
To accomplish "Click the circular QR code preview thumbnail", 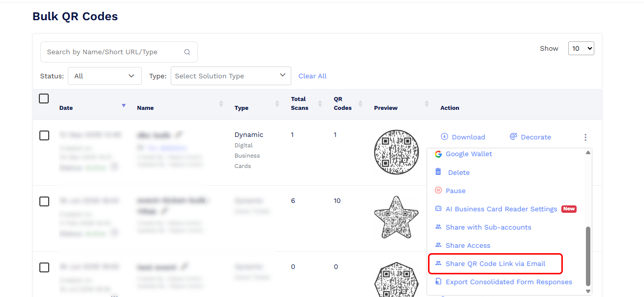I will (x=397, y=152).
